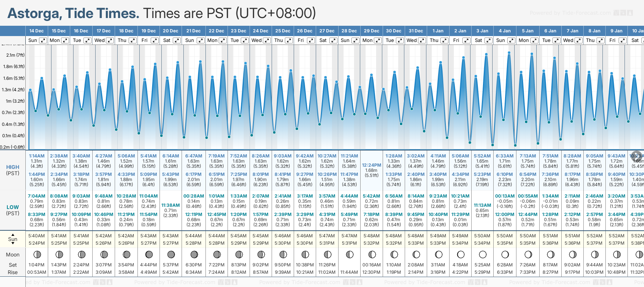
Task: Click expand icon beside Wed 17 Dec
Action: pyautogui.click(x=110, y=40)
